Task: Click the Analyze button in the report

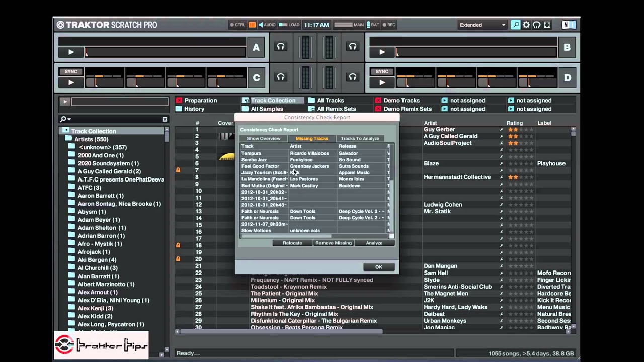Action: point(374,243)
